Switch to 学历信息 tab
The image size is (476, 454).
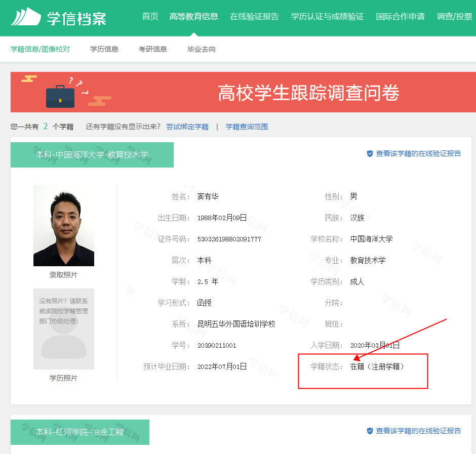click(x=104, y=49)
